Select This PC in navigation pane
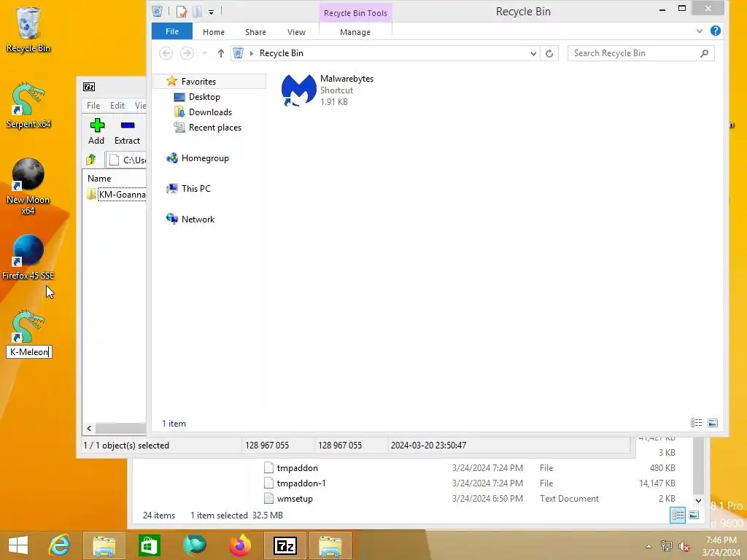 (x=196, y=189)
